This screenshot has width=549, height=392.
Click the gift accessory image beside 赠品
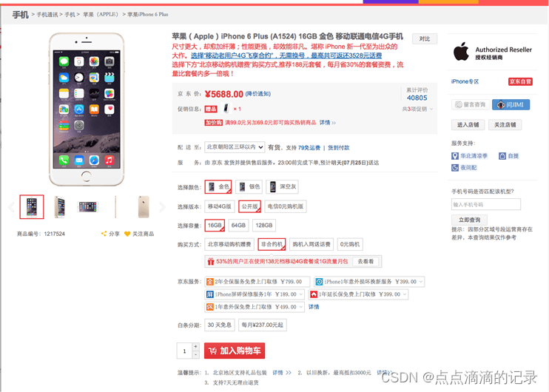(226, 109)
